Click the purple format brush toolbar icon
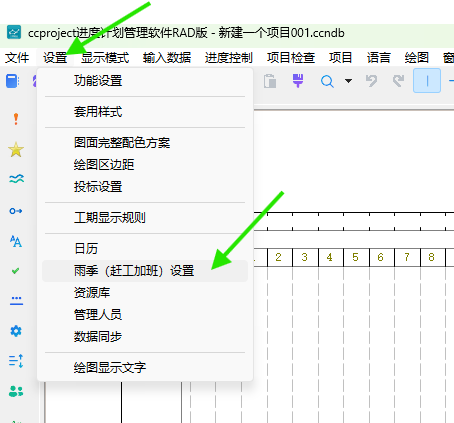Screen dimensions: 454x423 point(298,81)
